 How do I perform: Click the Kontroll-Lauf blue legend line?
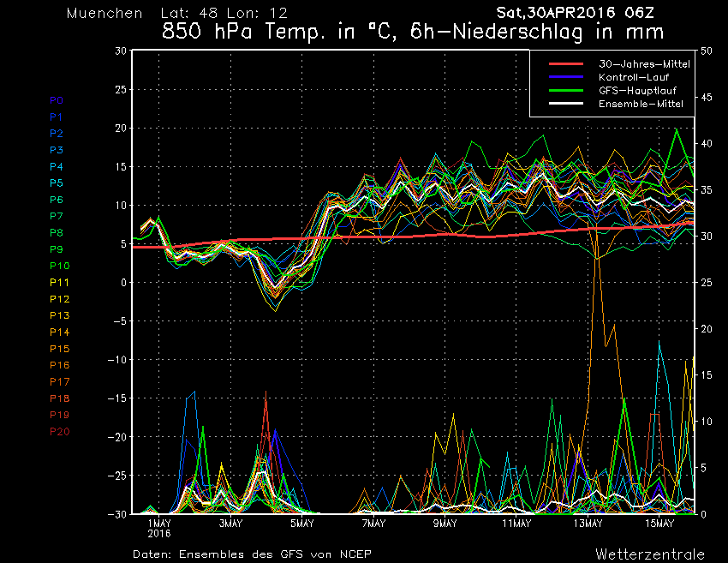(x=566, y=77)
